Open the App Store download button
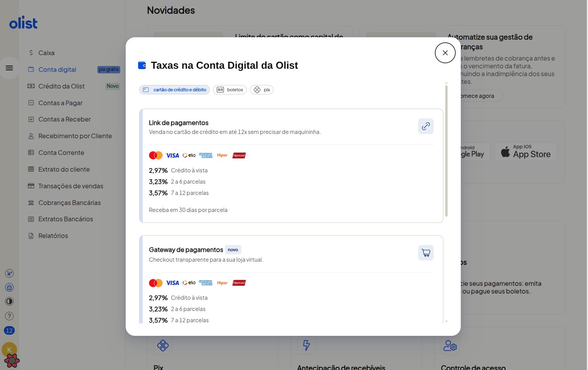 pos(526,152)
